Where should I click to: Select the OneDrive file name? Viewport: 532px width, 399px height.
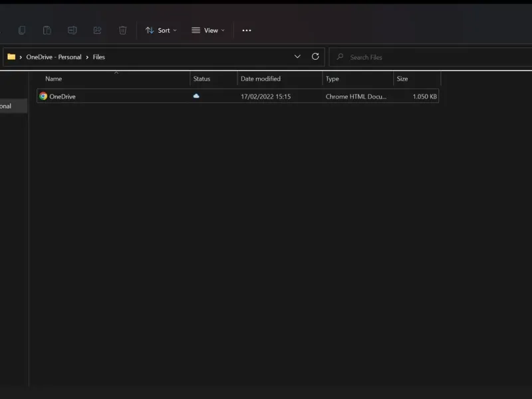pyautogui.click(x=63, y=96)
